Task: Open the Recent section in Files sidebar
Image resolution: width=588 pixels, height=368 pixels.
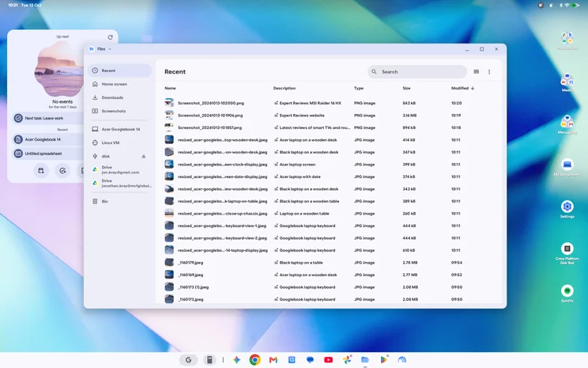Action: [x=119, y=70]
